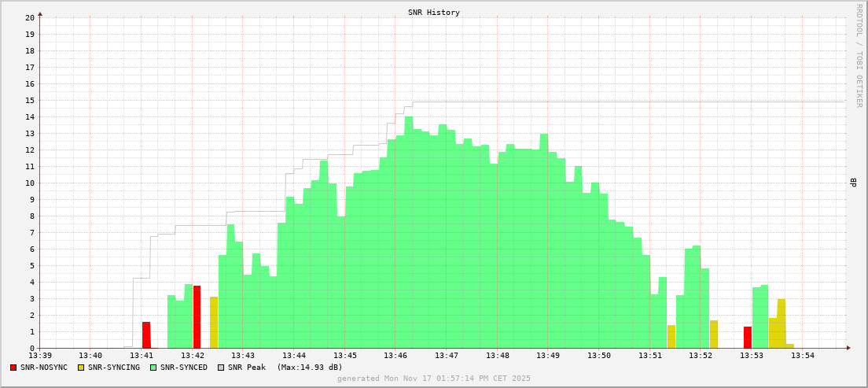Click the tallest green bar reaching 14 dB
Viewport: 868px width, 388px height.
[x=409, y=232]
